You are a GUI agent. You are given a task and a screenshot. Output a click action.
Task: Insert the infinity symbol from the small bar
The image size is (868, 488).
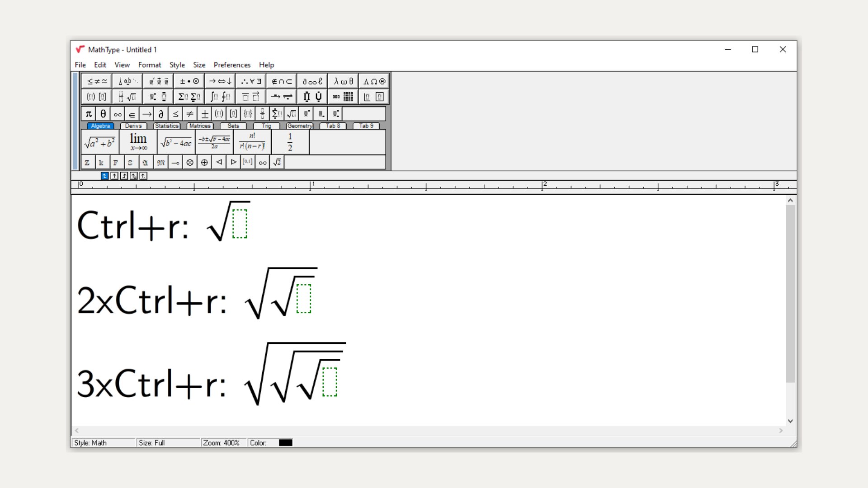tap(117, 113)
